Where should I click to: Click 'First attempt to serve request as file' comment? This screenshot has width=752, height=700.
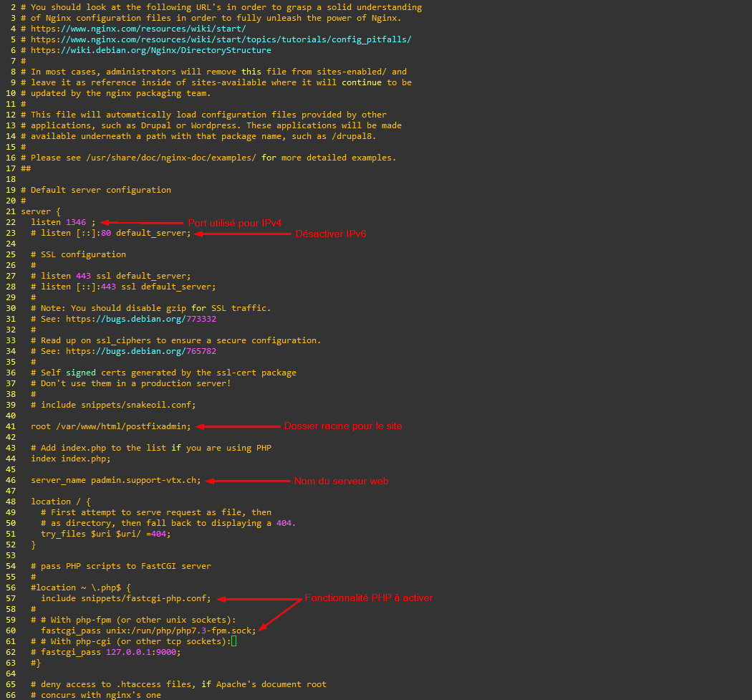point(156,512)
